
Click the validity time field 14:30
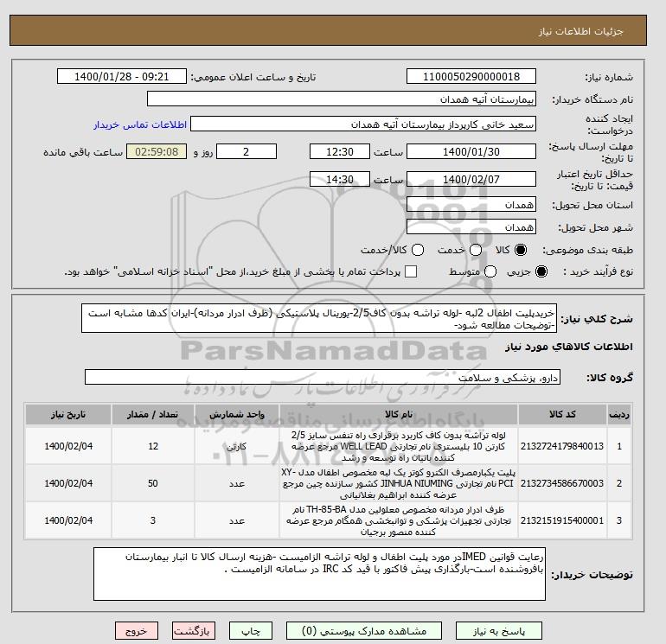(340, 179)
